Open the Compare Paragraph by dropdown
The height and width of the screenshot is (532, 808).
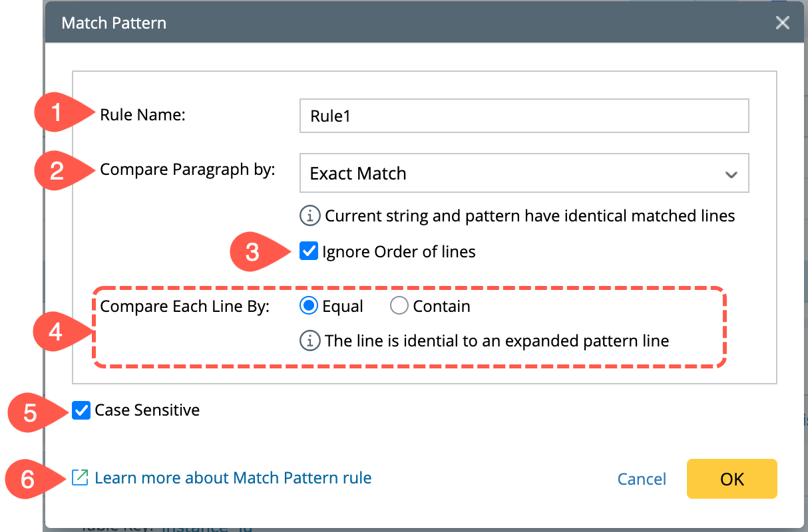(x=524, y=174)
